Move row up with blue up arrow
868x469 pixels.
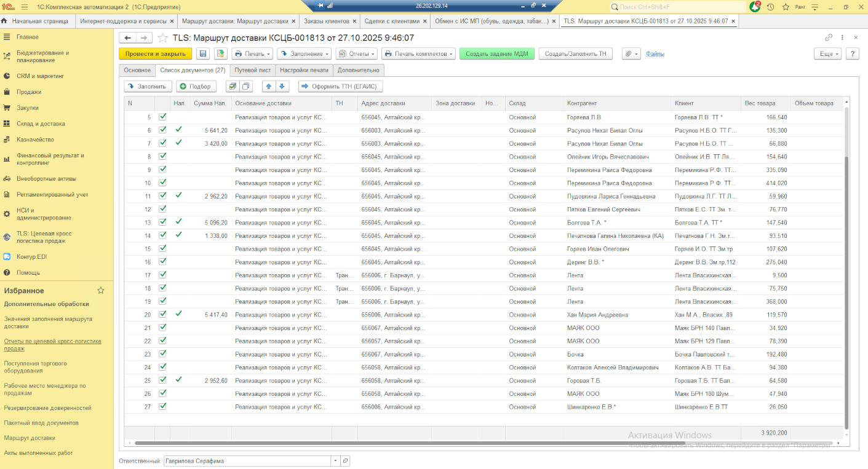(x=268, y=87)
